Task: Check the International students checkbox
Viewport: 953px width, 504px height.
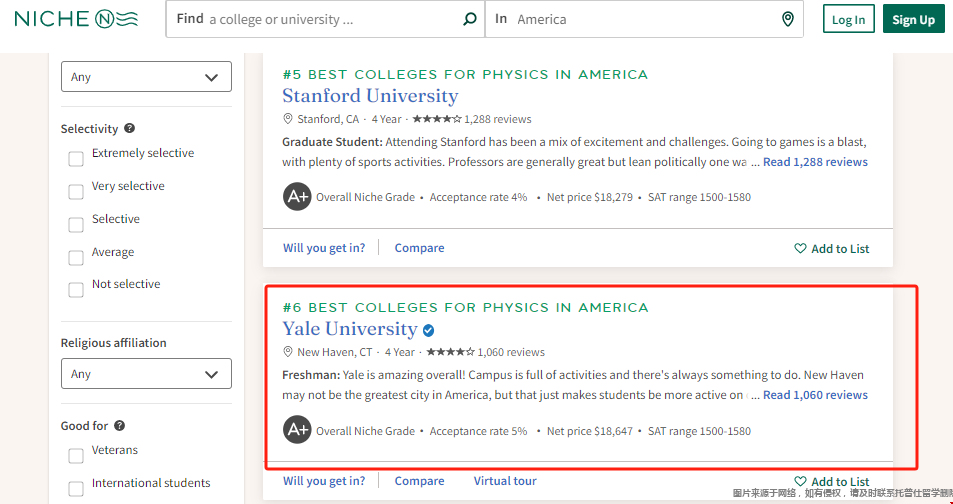Action: pos(76,489)
